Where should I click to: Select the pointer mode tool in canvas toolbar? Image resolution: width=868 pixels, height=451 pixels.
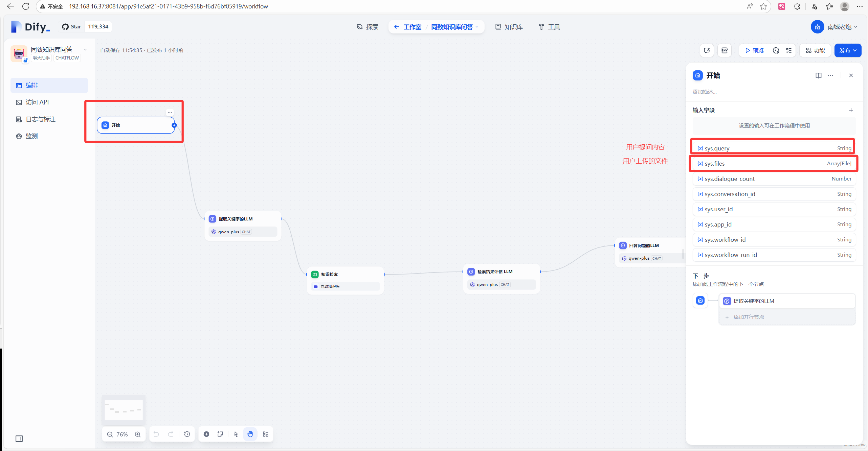236,434
